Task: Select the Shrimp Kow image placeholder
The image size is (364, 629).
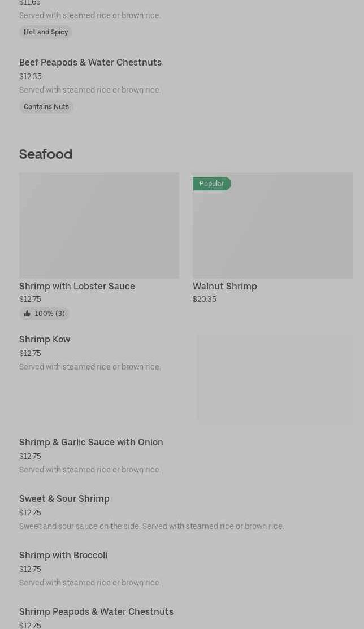Action: pyautogui.click(x=274, y=379)
